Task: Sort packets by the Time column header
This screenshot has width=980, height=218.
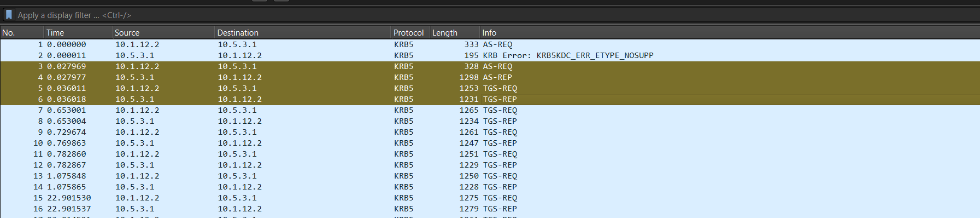Action: pyautogui.click(x=78, y=33)
